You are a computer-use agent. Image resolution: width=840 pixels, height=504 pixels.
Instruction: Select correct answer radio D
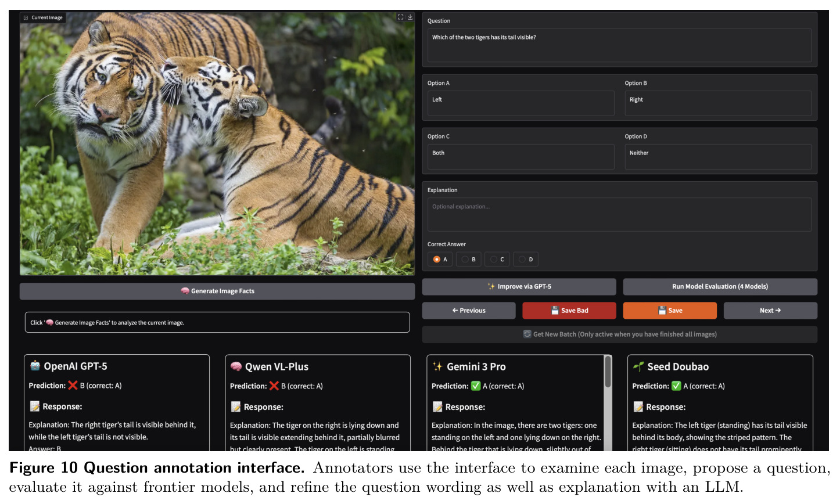point(522,260)
